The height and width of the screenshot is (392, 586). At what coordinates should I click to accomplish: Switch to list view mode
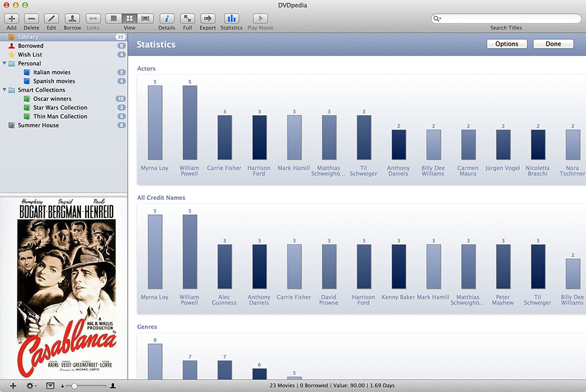tap(114, 18)
